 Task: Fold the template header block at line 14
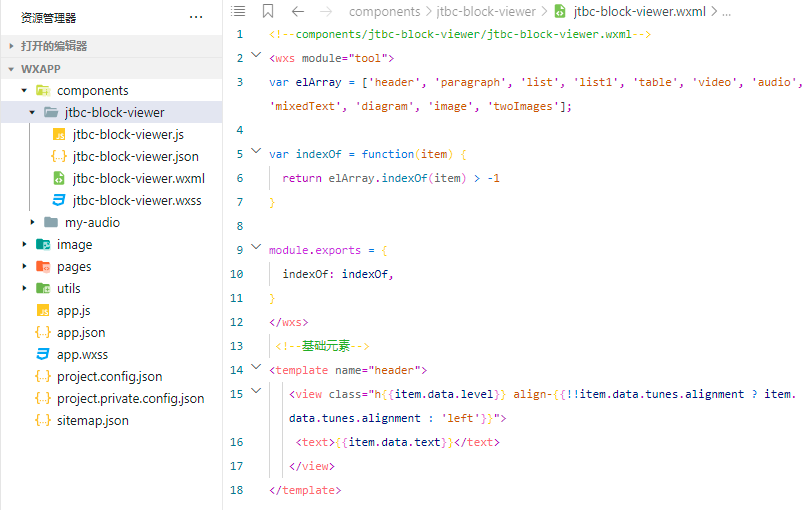click(256, 367)
